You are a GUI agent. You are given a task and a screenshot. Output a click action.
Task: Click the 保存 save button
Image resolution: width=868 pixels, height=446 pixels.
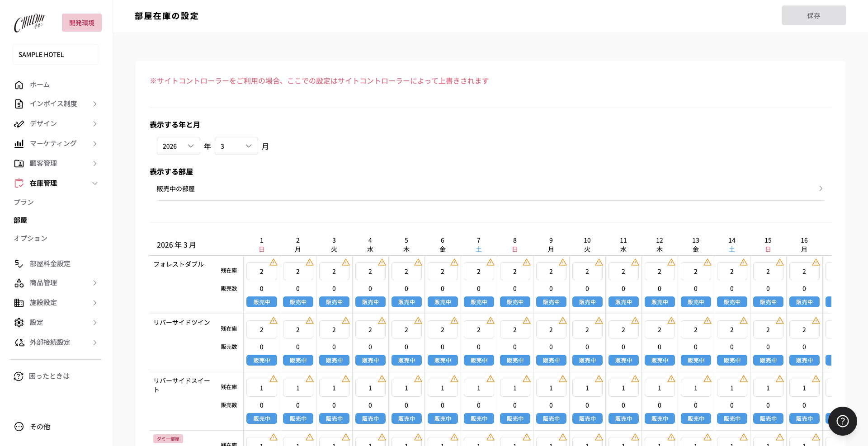(x=813, y=16)
